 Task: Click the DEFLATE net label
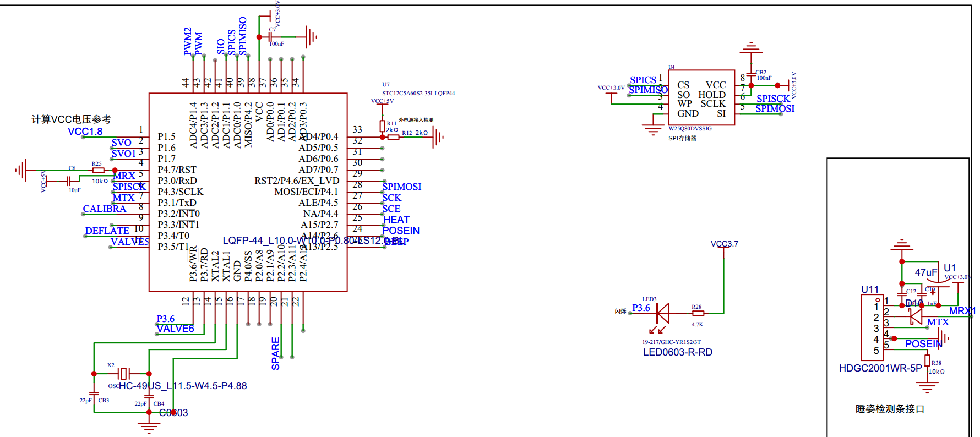(x=107, y=231)
